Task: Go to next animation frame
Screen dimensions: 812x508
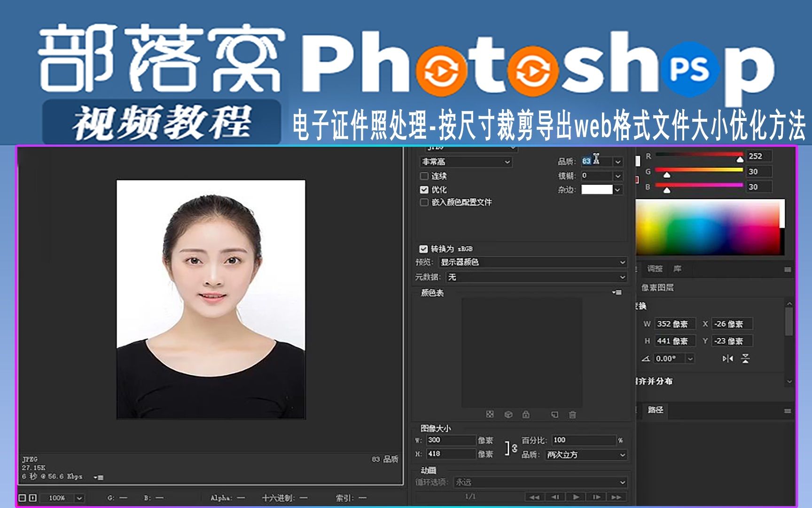Action: pos(596,497)
